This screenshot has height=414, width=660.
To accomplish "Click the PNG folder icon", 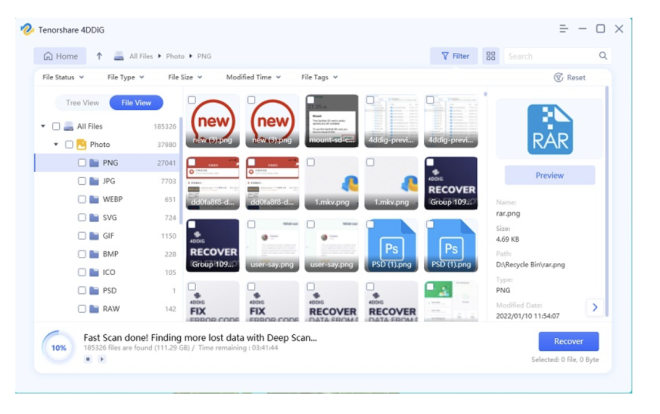I will [x=94, y=163].
